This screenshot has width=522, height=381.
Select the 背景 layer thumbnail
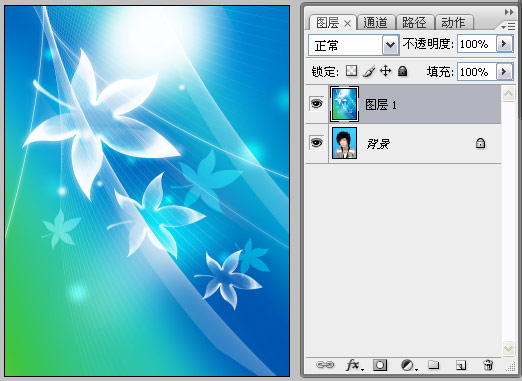pos(345,143)
